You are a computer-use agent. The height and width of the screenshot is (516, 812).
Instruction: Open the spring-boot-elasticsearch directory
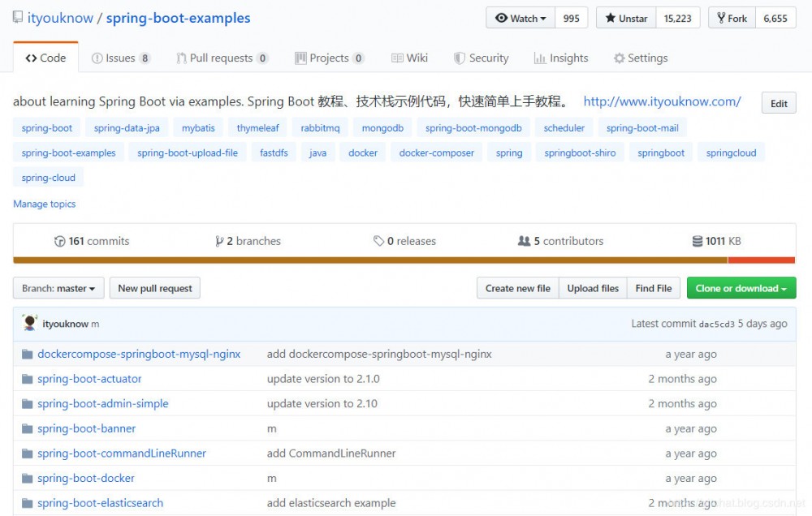tap(101, 503)
